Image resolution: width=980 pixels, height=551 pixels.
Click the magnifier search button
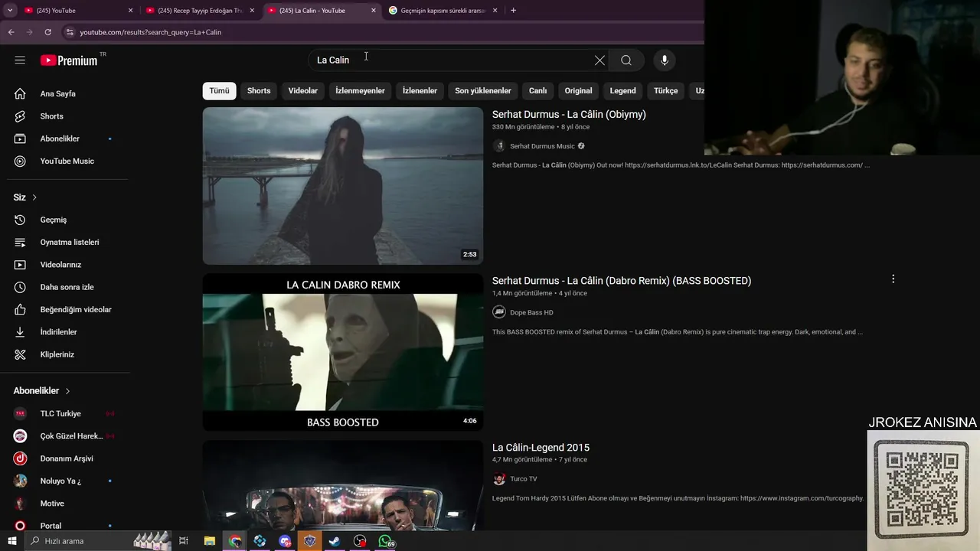pos(626,60)
